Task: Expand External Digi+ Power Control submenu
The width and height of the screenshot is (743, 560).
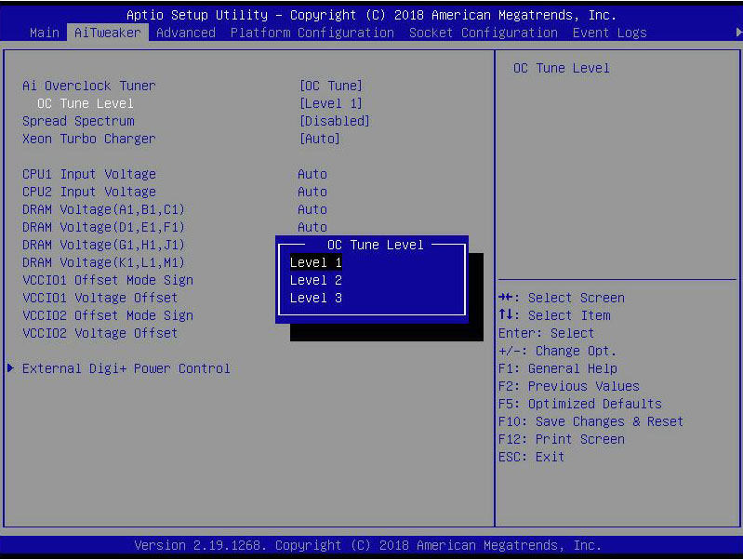Action: pos(126,368)
